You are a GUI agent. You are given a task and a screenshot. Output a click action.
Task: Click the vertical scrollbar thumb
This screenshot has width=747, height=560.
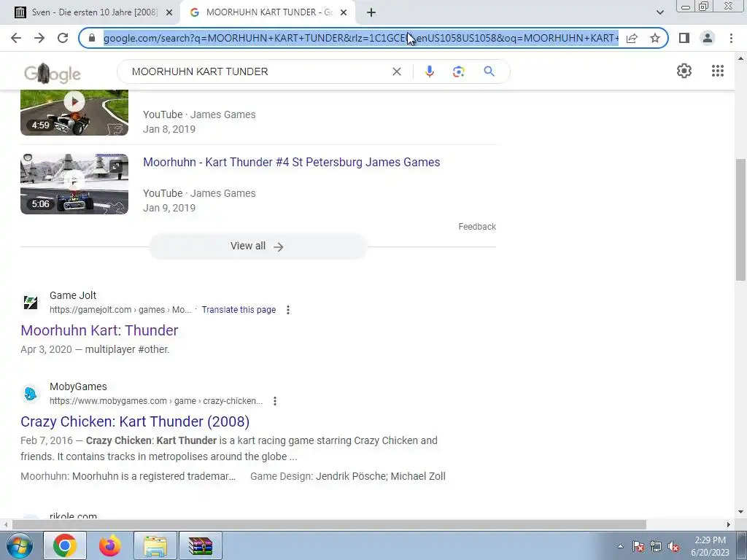(740, 219)
